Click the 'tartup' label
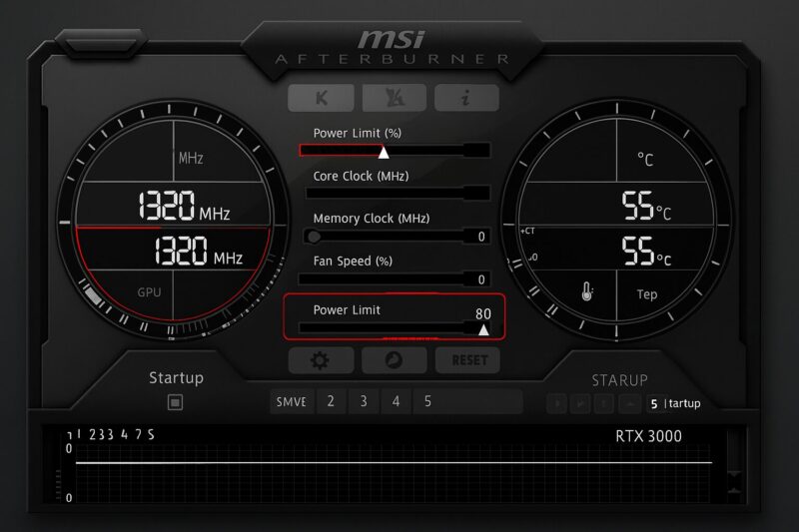799x532 pixels. (x=684, y=403)
